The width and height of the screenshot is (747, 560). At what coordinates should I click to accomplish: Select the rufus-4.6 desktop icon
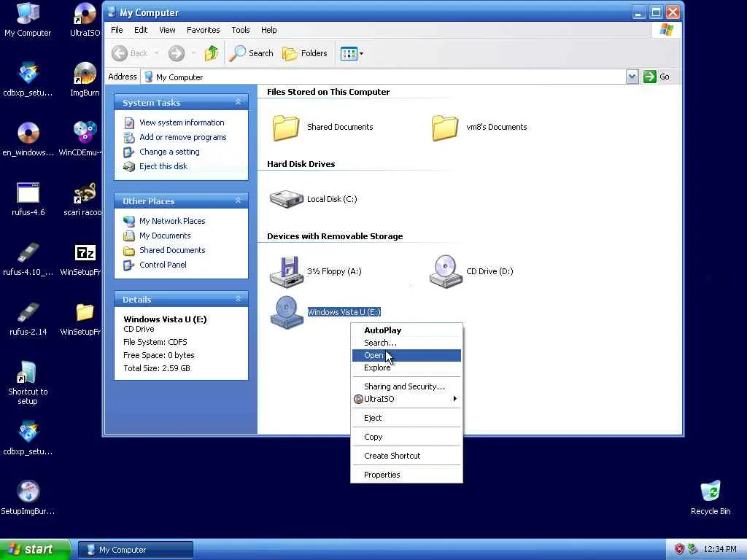coord(28,200)
